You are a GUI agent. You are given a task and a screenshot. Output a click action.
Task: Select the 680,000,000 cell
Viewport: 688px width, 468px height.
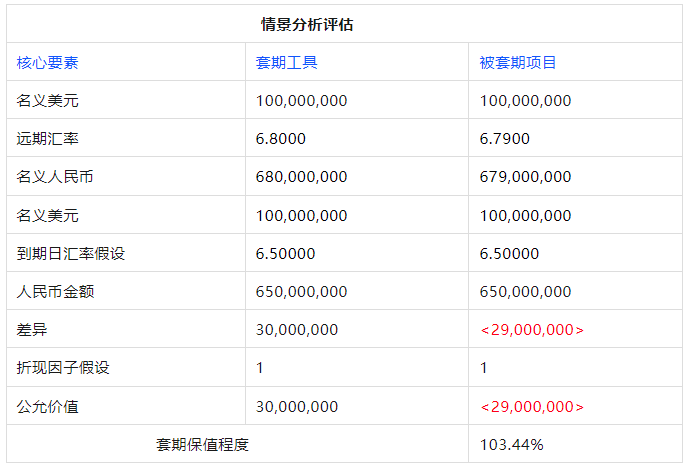pos(301,177)
